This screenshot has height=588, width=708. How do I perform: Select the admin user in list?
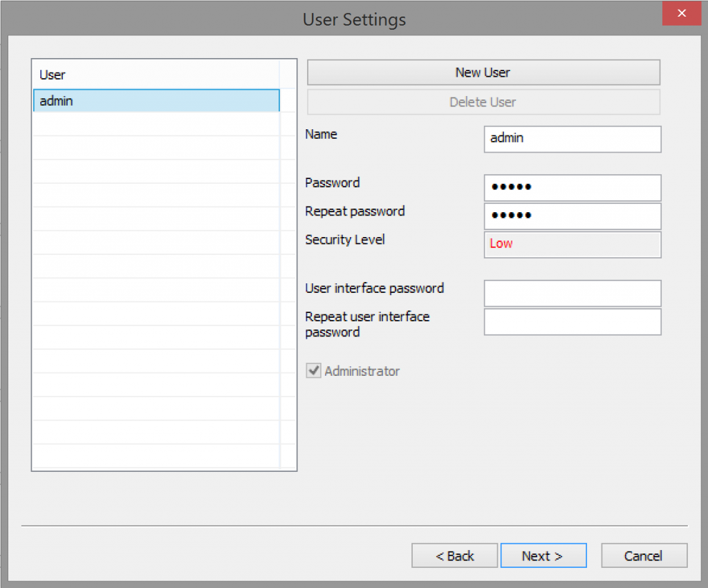[x=156, y=101]
